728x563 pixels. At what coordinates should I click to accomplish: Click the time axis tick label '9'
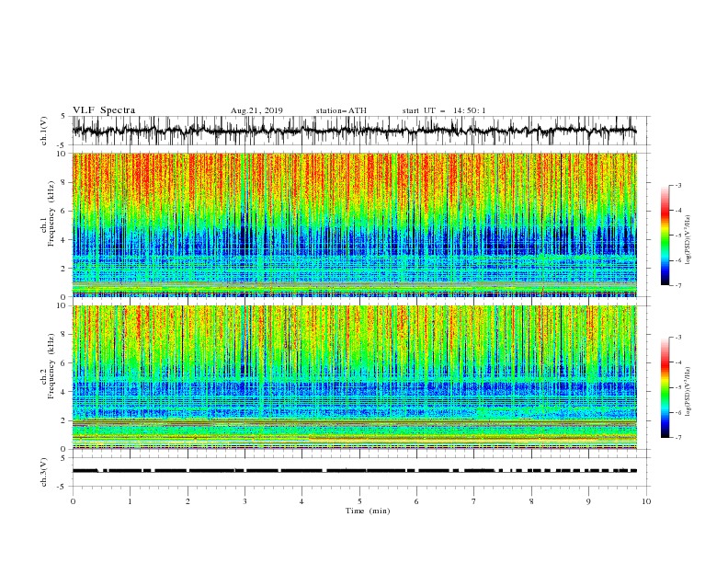(x=588, y=501)
